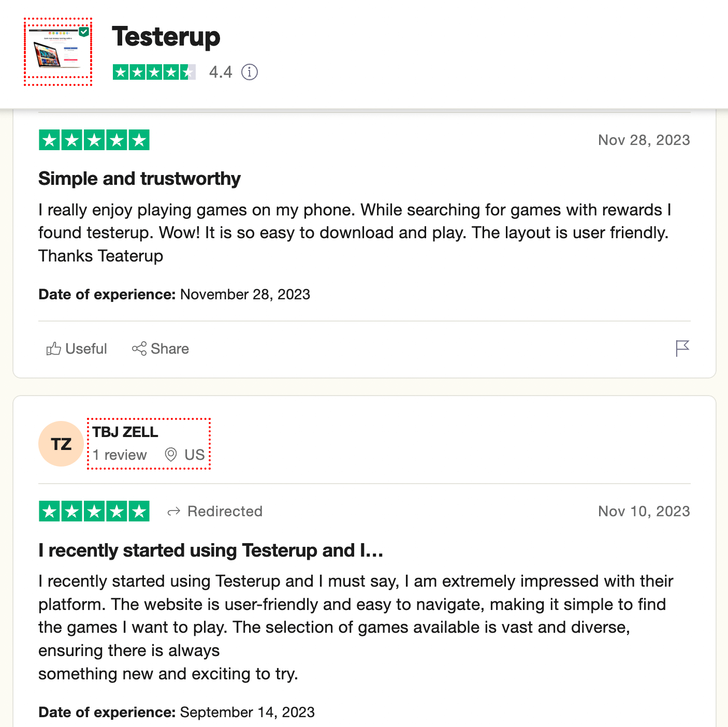
Task: Click the Share icon on the first review
Action: tap(138, 348)
